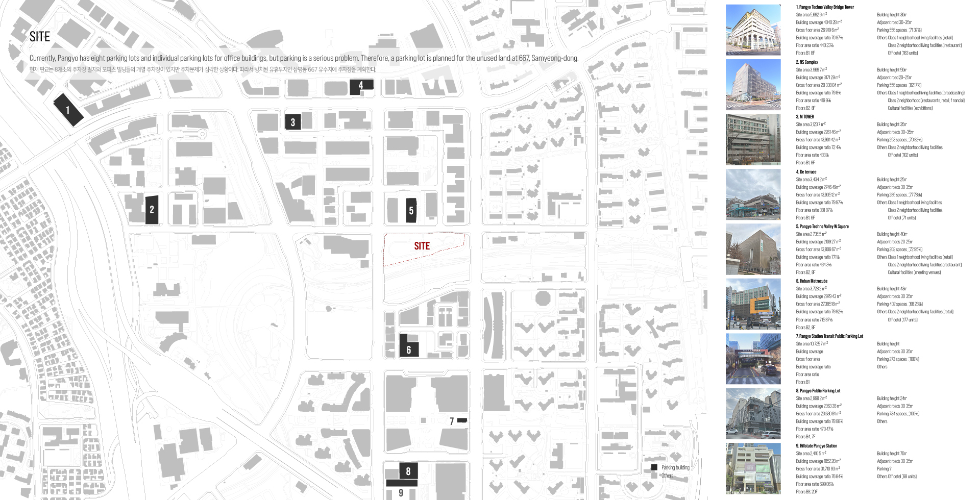The width and height of the screenshot is (980, 500).
Task: Click the '4. De terrace' heading
Action: (x=806, y=172)
